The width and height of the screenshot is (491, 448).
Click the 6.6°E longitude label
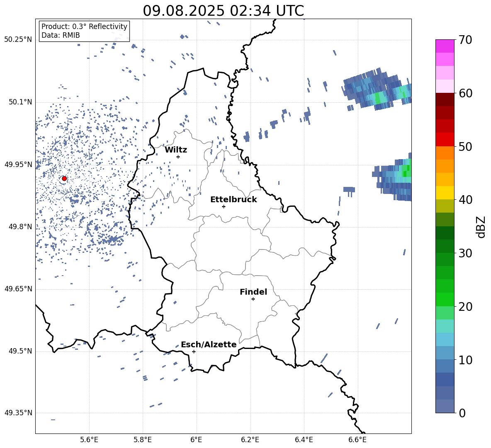[357, 440]
